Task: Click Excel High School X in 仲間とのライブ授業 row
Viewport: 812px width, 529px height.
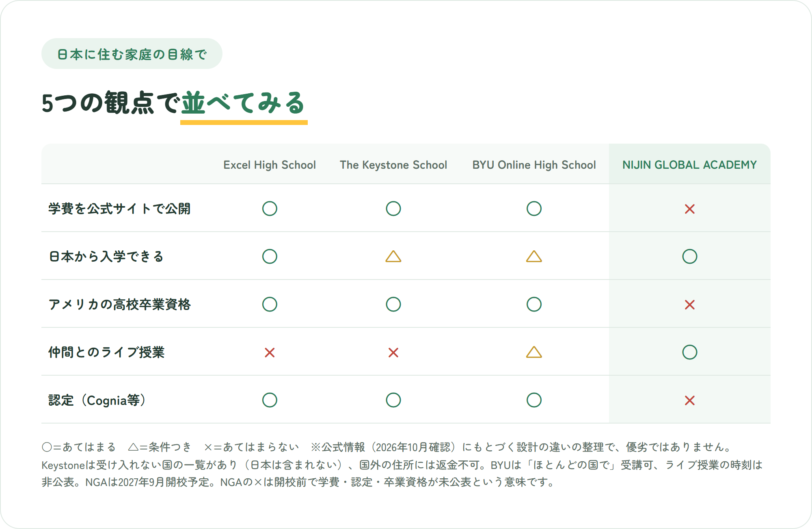Action: pos(270,353)
